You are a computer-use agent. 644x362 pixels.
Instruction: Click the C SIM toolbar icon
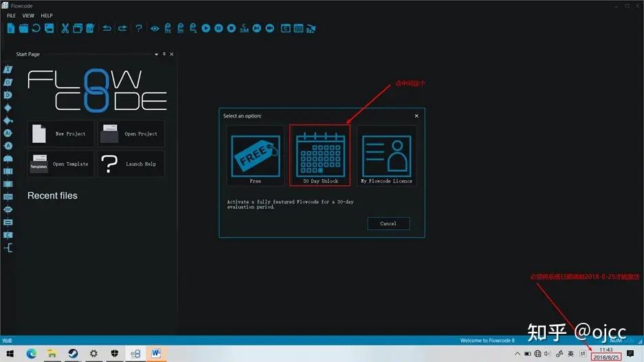click(244, 28)
